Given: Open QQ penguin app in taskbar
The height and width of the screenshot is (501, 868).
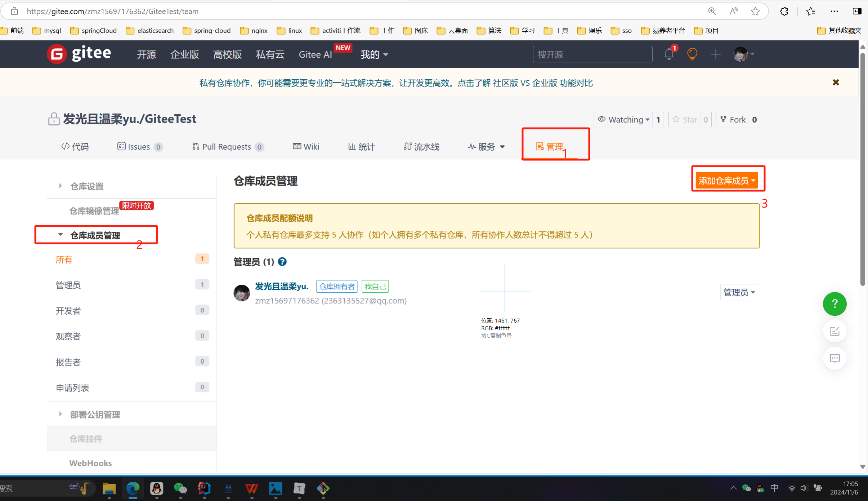Looking at the screenshot, I should click(x=157, y=488).
